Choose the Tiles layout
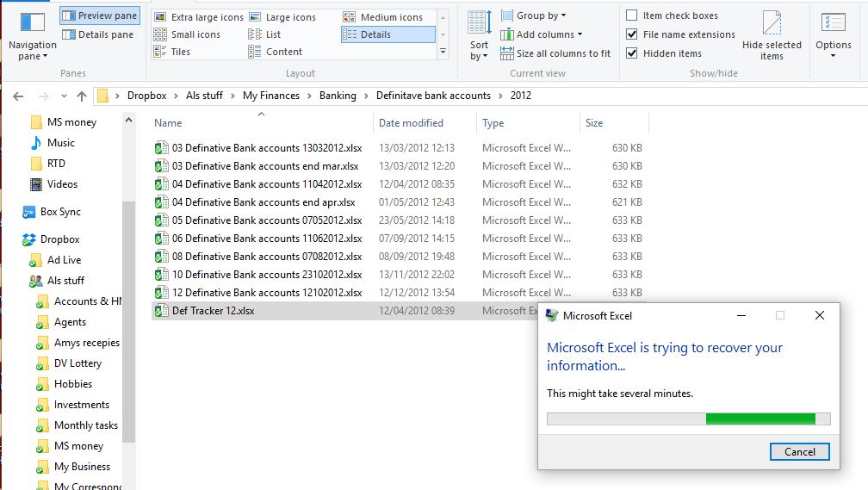The image size is (868, 490). [172, 52]
